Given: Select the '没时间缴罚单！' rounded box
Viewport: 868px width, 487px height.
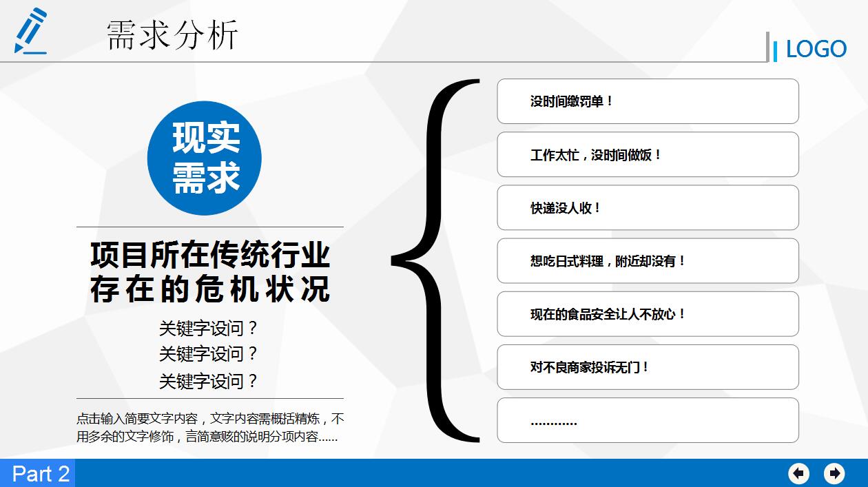Looking at the screenshot, I should (648, 101).
